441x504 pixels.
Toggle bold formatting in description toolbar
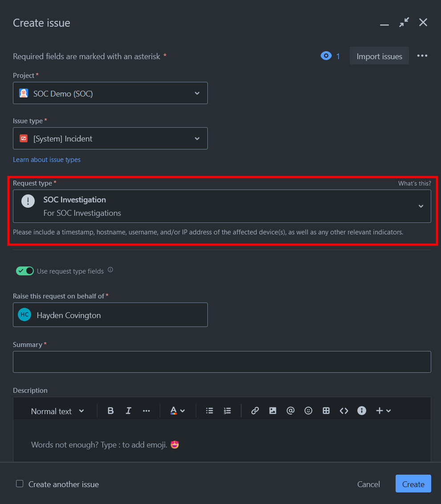(111, 411)
